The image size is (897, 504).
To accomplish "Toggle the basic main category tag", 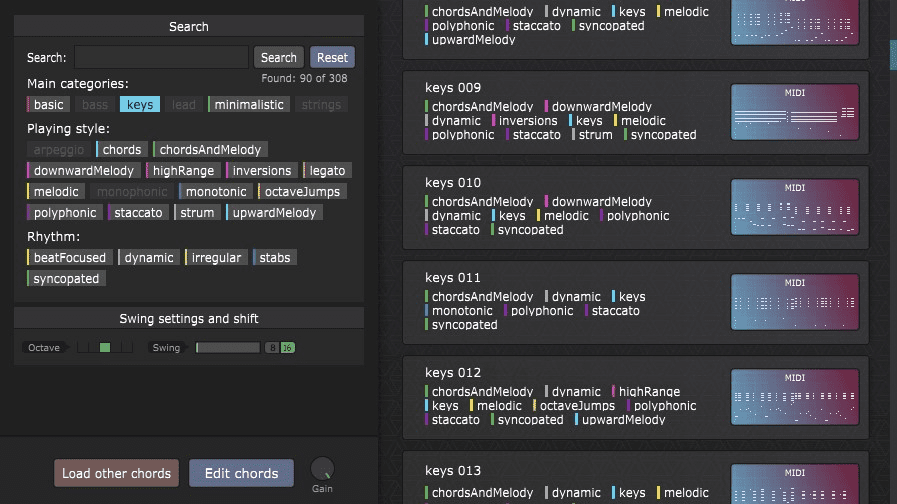I will coord(48,105).
